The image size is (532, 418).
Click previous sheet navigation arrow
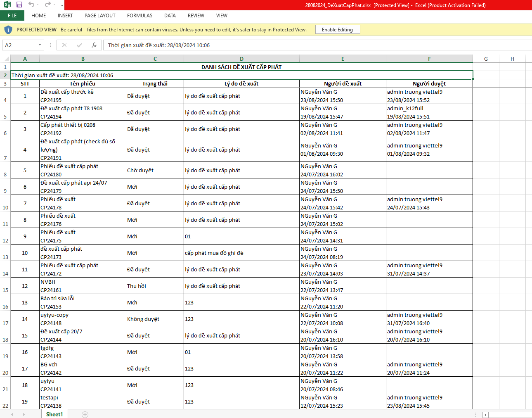(x=12, y=414)
